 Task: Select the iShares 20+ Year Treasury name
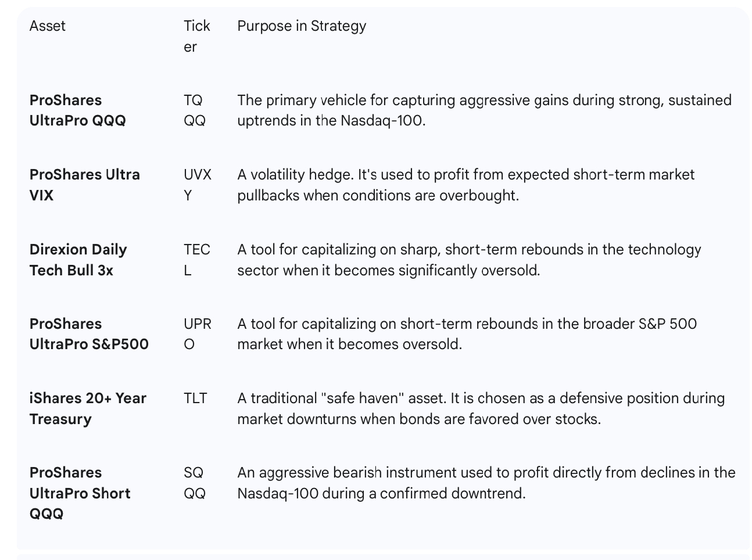88,408
